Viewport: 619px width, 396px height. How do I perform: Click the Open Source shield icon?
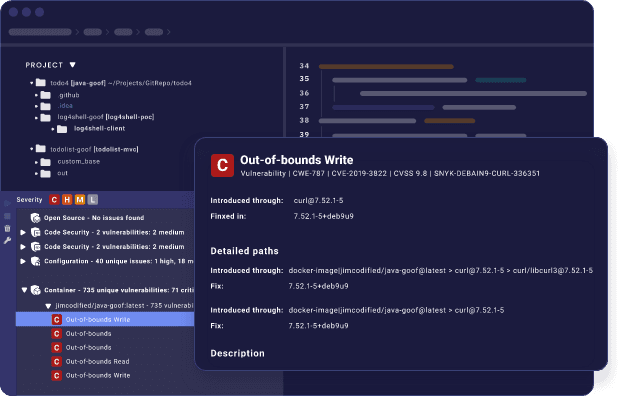[x=36, y=218]
